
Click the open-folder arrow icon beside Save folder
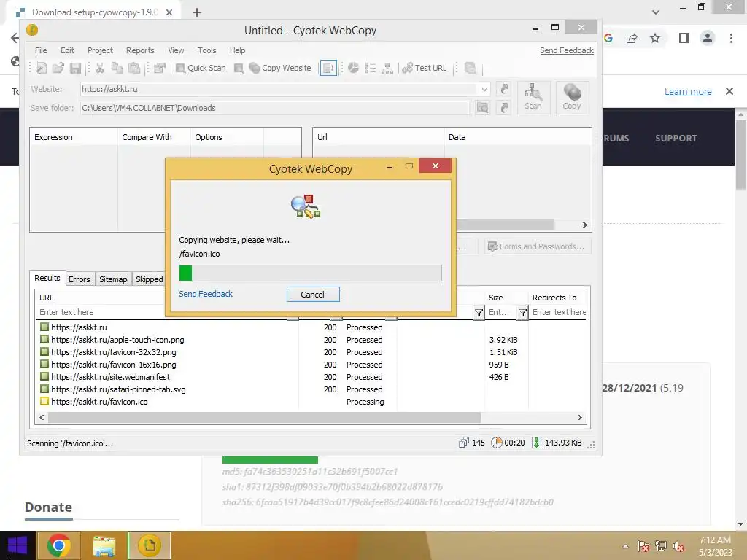pos(504,108)
